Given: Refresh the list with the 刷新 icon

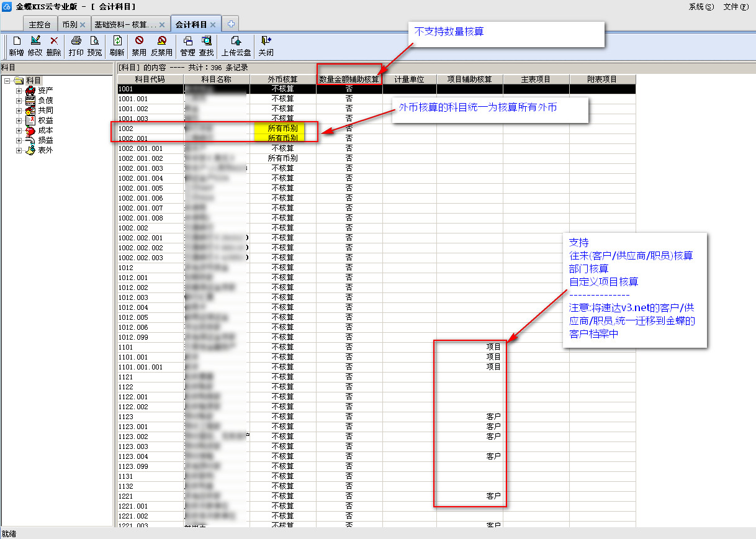Looking at the screenshot, I should coord(117,41).
